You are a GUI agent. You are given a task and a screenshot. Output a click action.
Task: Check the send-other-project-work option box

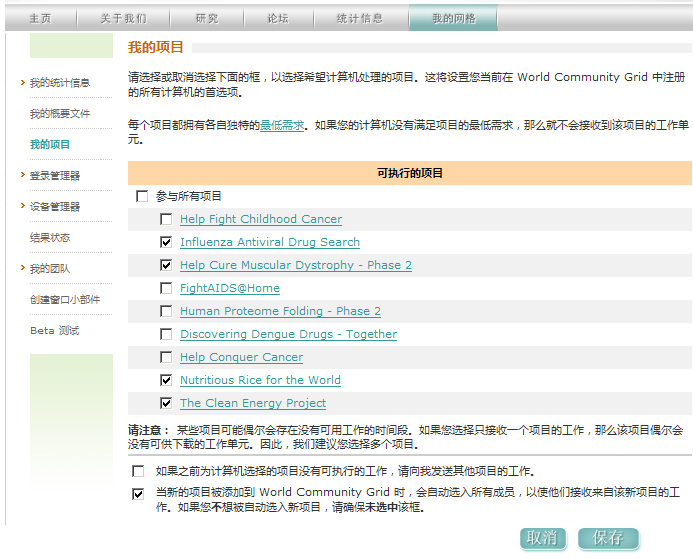click(138, 471)
